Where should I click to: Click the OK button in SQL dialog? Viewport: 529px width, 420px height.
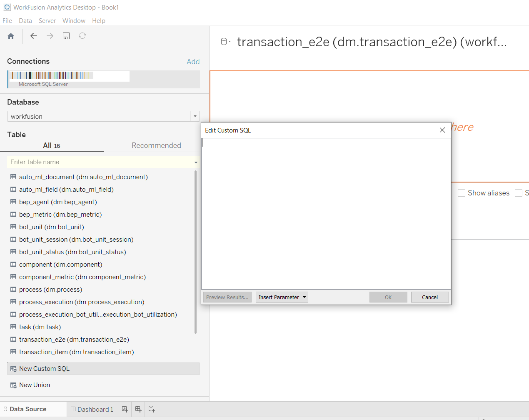point(388,297)
